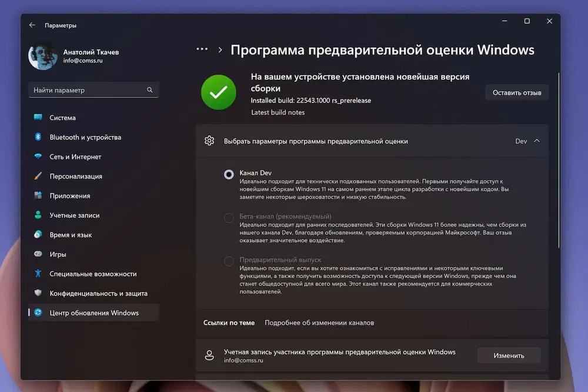The height and width of the screenshot is (392, 588).
Task: Go to Приложения section
Action: [93, 195]
